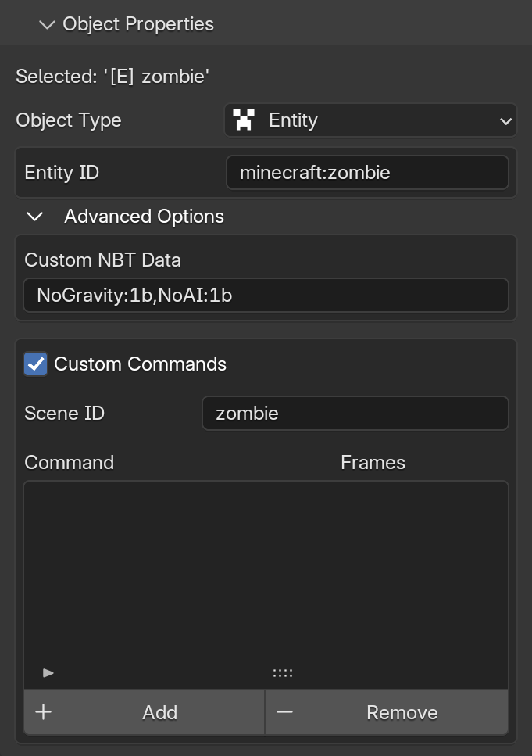The width and height of the screenshot is (532, 756).
Task: Expand list filter with small triangle icon
Action: 48,672
